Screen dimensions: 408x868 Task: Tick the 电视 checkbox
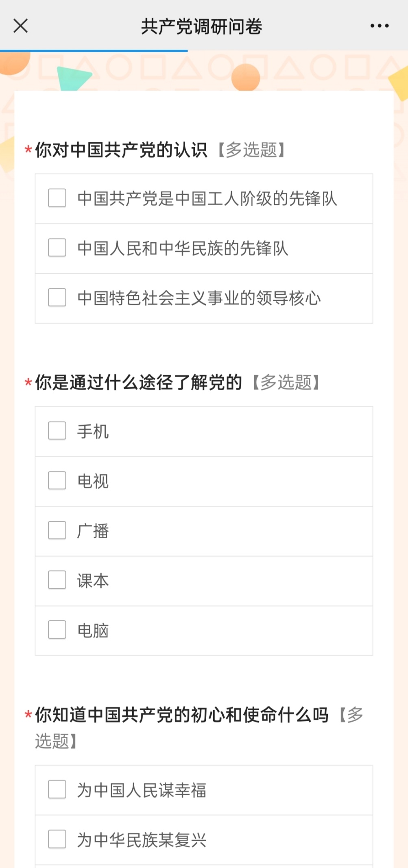(x=57, y=481)
